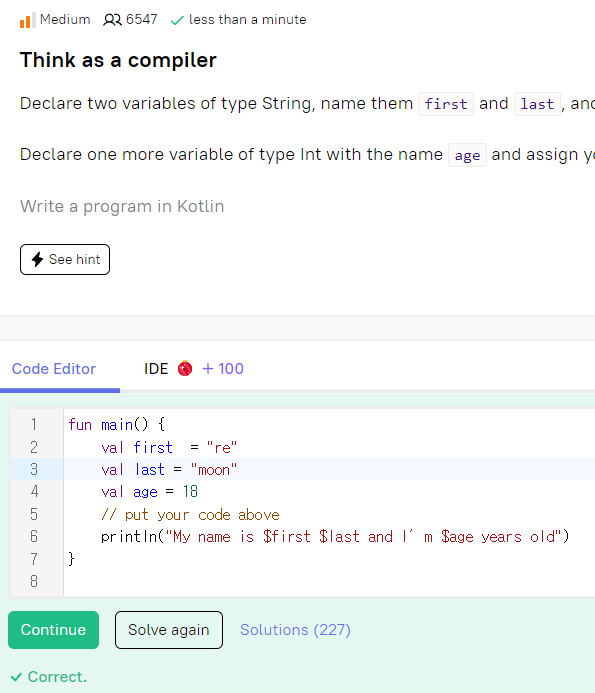
Task: Click the red gem icon next to IDE
Action: 185,368
